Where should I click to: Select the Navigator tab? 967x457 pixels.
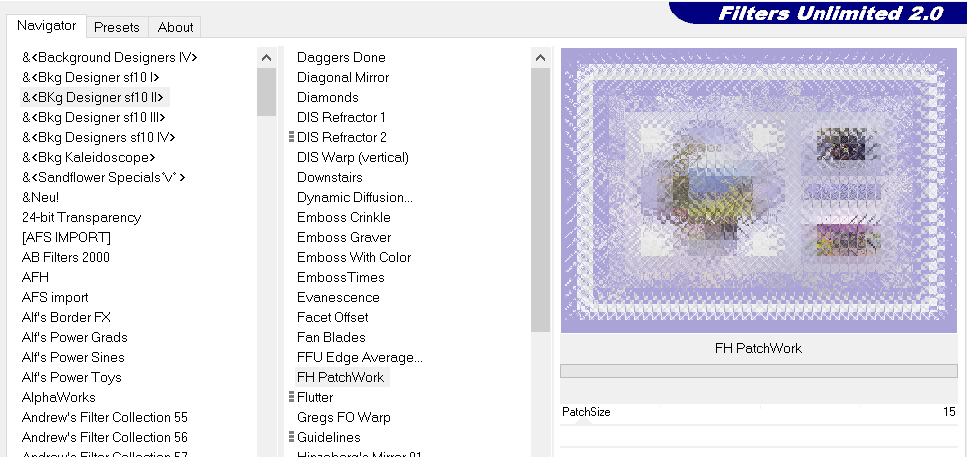click(46, 26)
